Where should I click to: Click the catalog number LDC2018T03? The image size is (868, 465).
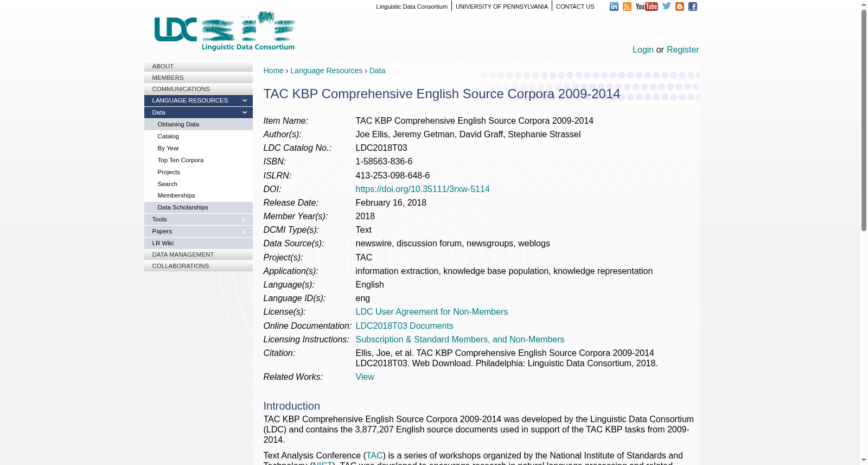click(381, 148)
